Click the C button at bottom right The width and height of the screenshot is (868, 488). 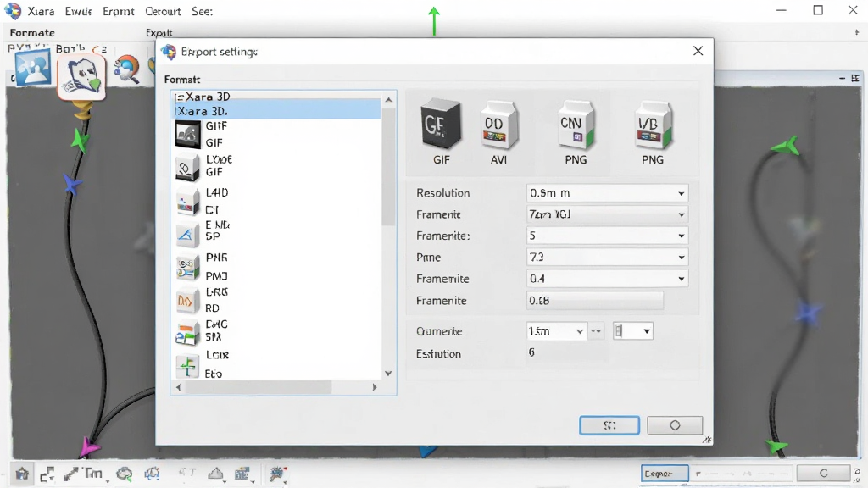(823, 474)
